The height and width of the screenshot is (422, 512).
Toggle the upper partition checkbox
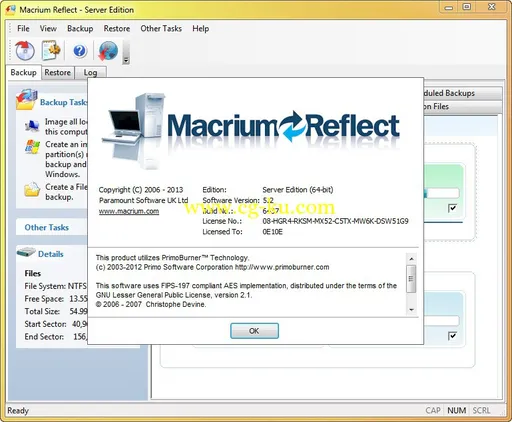(452, 208)
